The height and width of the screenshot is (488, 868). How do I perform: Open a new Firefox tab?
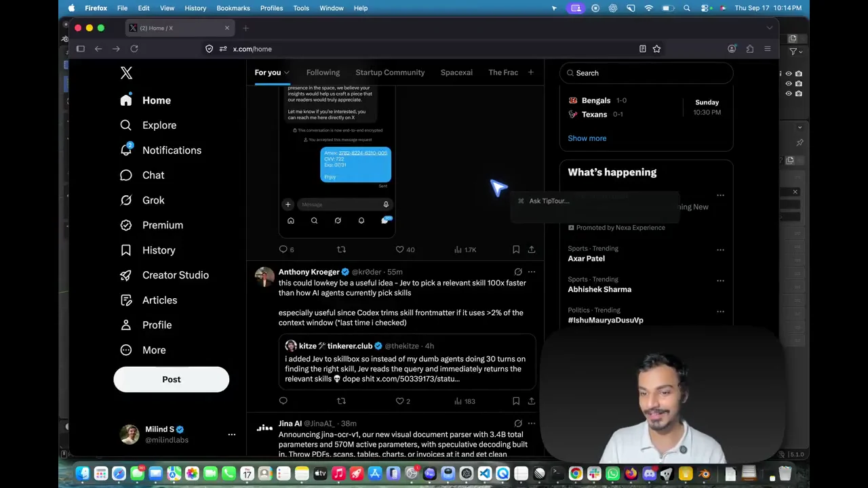tap(245, 28)
